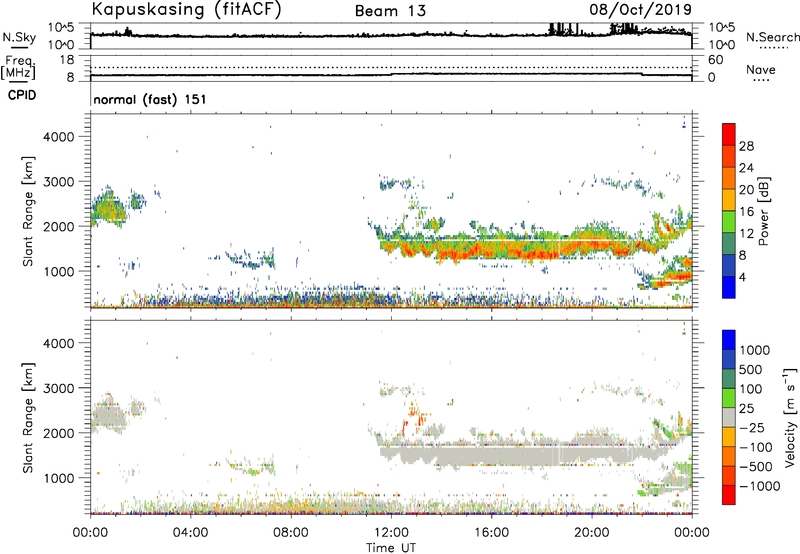
Task: Select the gray Velocity colorbar segment
Action: click(x=729, y=417)
